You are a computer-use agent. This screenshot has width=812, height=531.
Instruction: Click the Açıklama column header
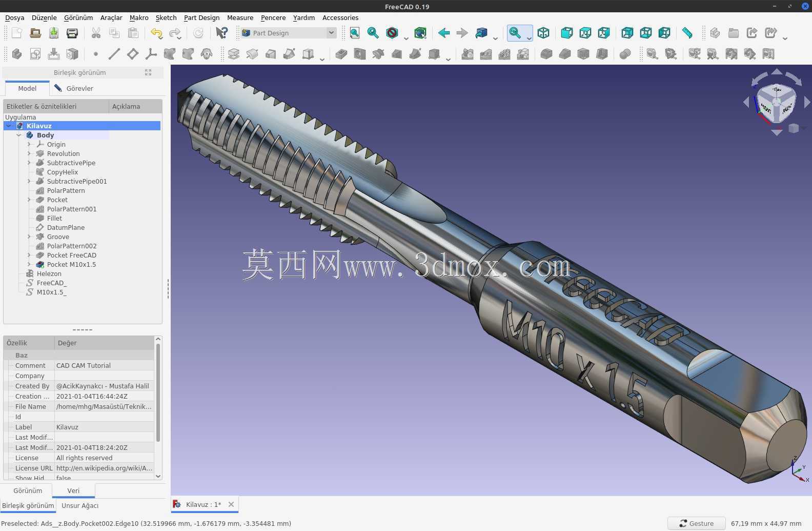click(x=135, y=106)
